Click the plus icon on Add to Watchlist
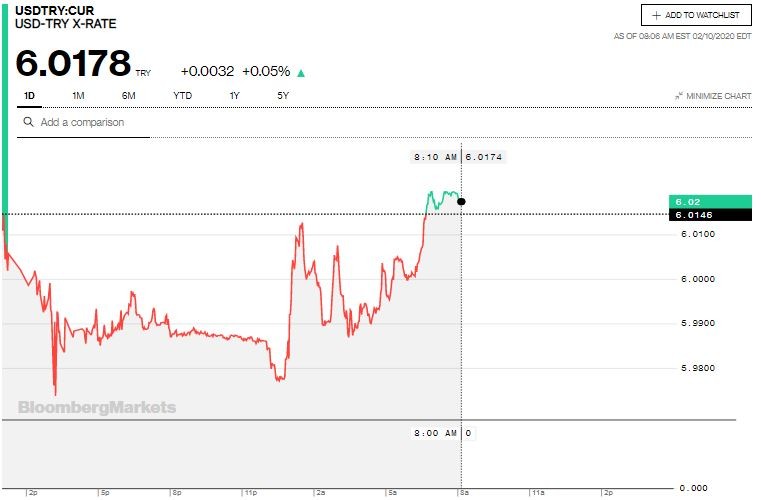Screen dimensions: 761x500 (656, 16)
